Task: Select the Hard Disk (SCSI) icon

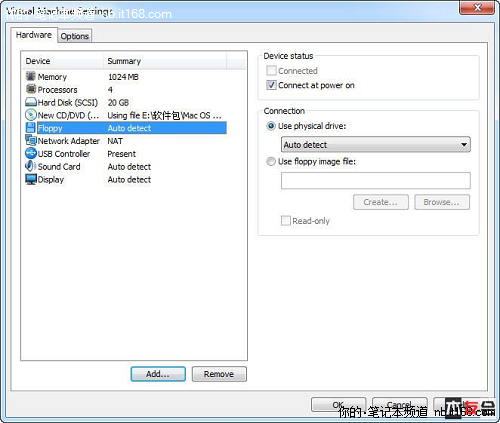Action: [31, 102]
